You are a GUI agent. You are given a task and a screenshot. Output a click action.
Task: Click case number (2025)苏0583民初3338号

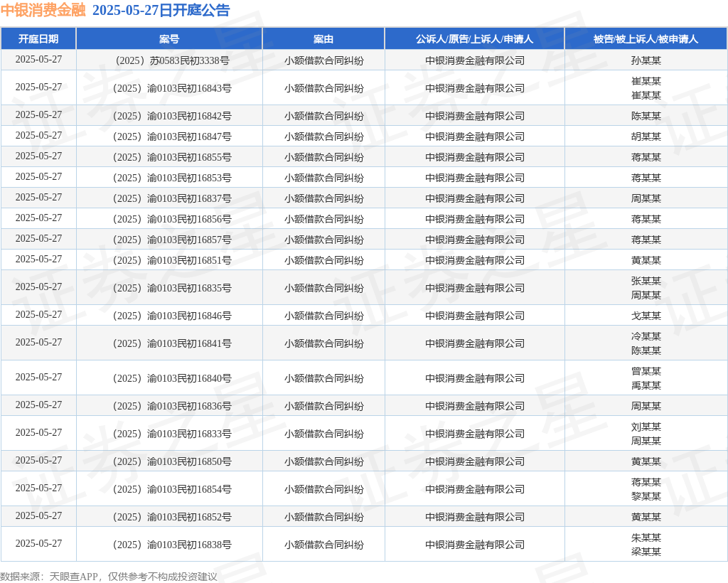coord(172,60)
